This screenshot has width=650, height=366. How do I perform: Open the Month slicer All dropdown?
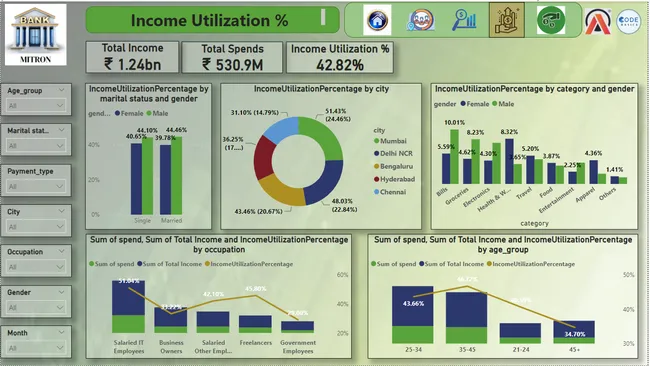click(36, 348)
